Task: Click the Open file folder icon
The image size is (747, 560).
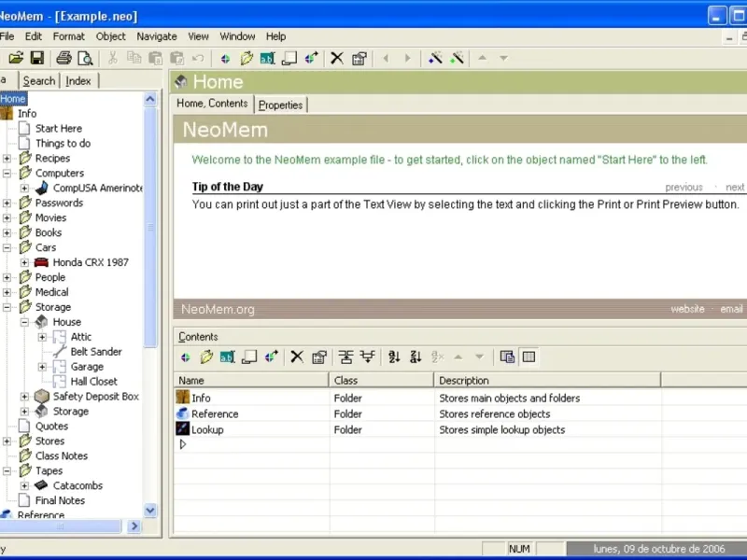Action: click(16, 58)
